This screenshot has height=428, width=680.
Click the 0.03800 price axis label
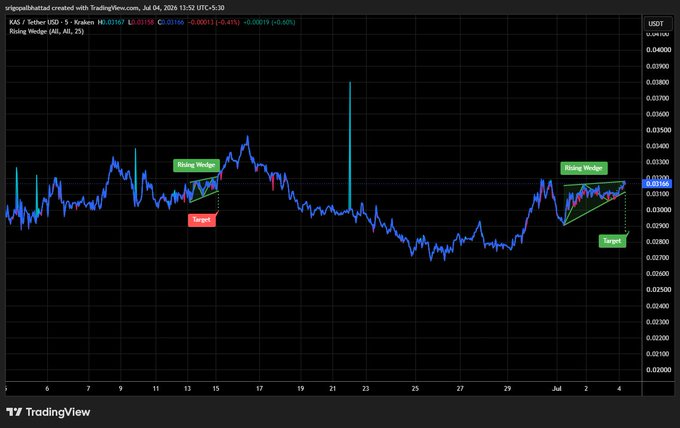658,82
